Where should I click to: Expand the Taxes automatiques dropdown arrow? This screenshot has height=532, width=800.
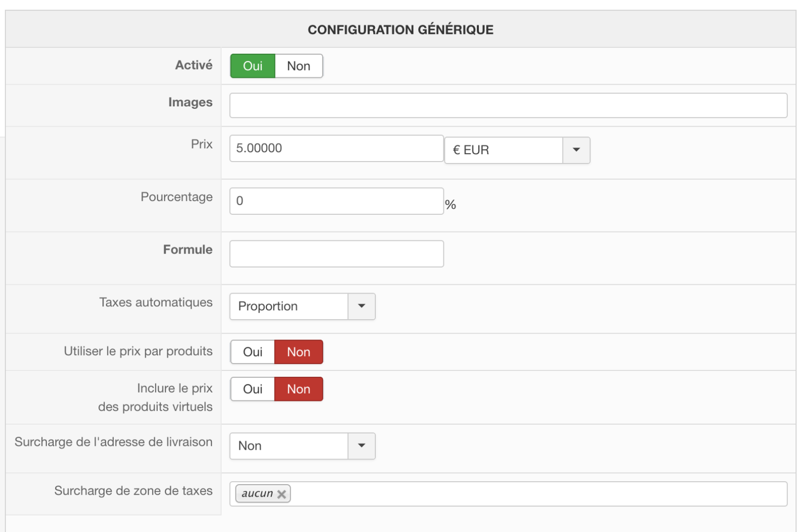362,306
